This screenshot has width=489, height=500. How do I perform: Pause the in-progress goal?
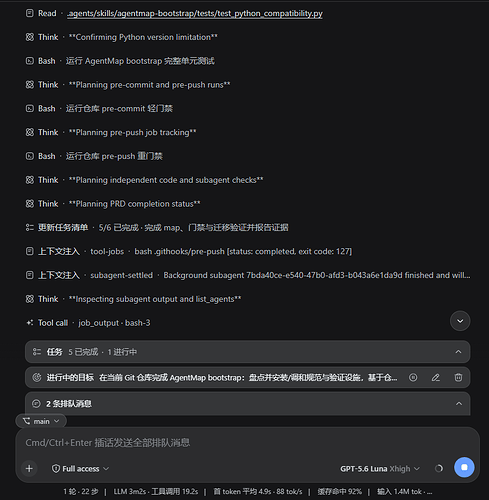point(413,377)
